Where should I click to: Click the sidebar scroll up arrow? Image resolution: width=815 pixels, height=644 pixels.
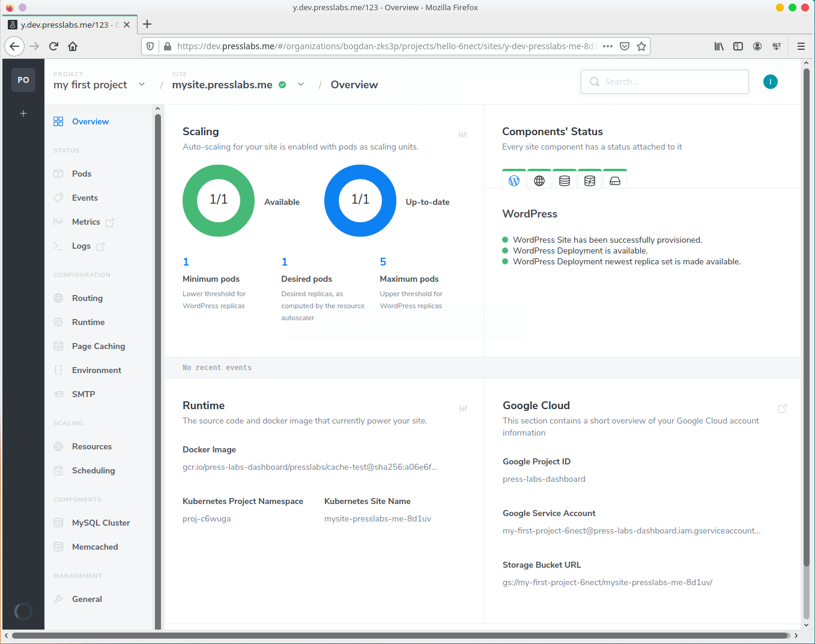tap(158, 109)
